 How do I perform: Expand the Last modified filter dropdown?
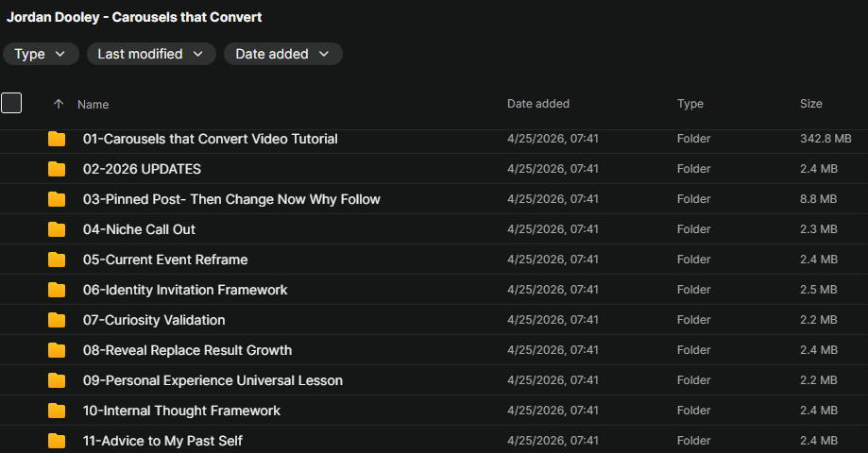coord(150,54)
